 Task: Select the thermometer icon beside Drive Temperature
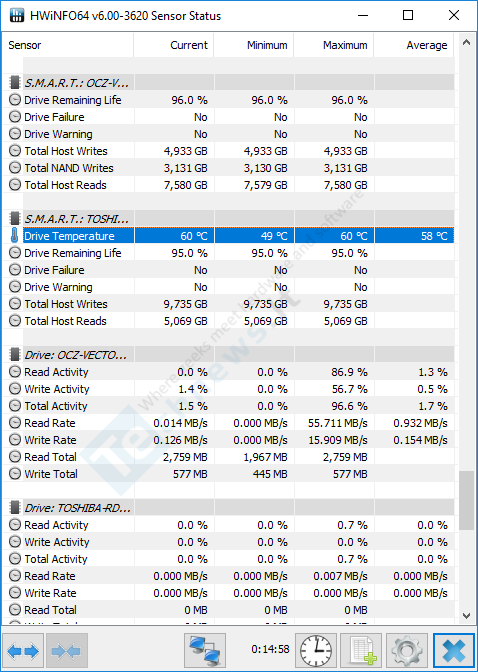pyautogui.click(x=15, y=236)
